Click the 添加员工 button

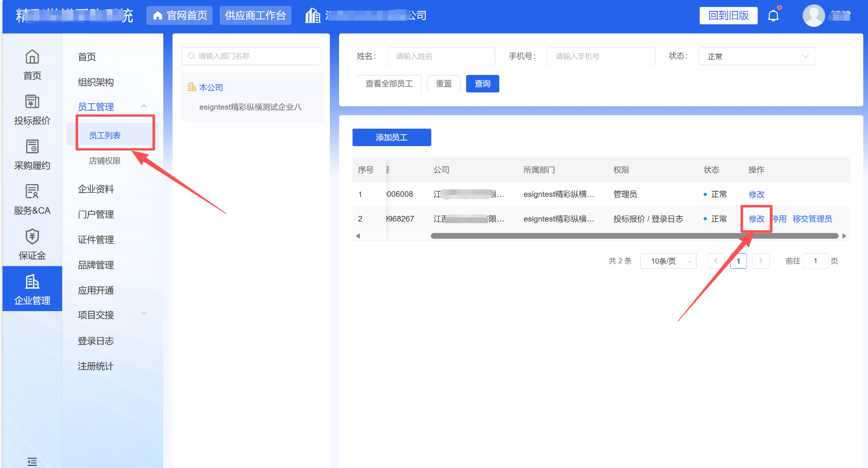(x=392, y=137)
